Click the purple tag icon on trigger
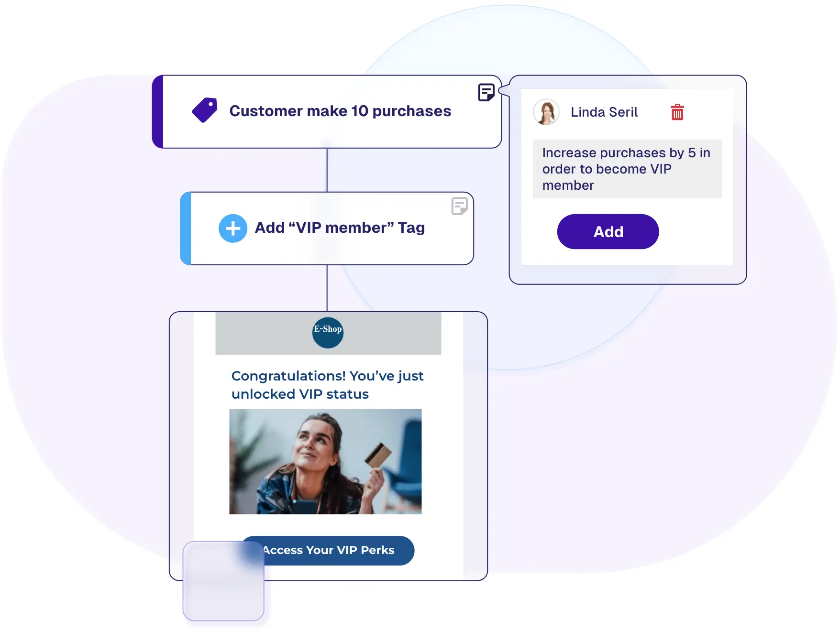 coord(205,110)
